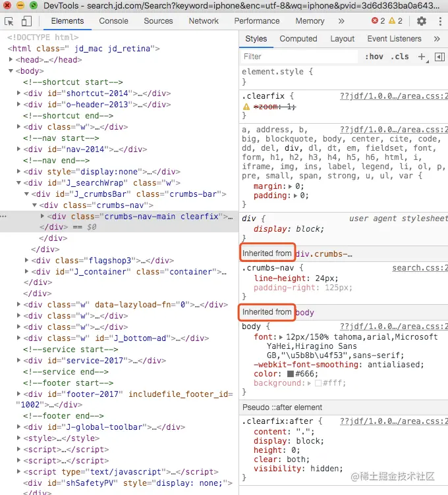Click the styles Filter input field

pyautogui.click(x=299, y=57)
